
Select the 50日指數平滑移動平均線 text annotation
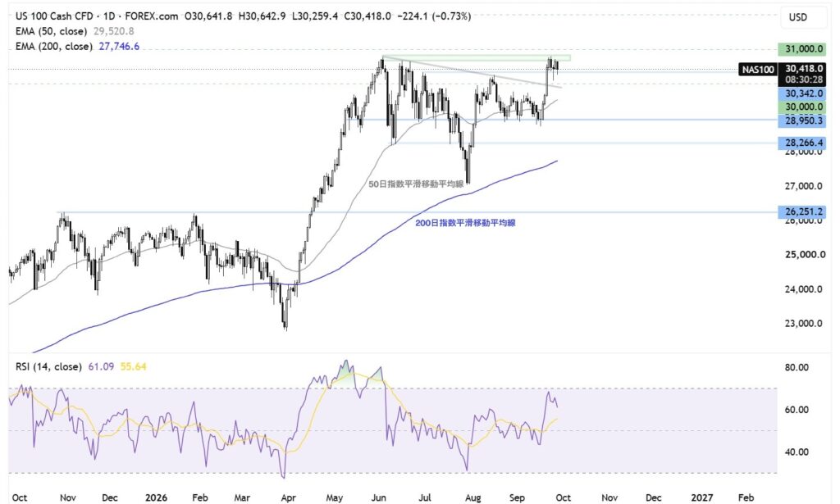416,184
